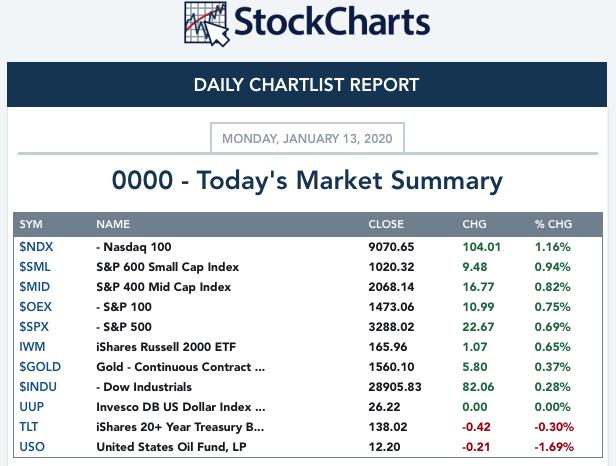
Task: Open the 0000 - Today's Market Summary title
Action: 307,180
